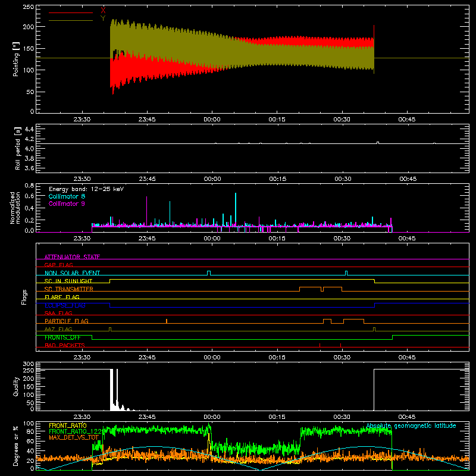Image resolution: width=476 pixels, height=476 pixels.
Task: Click the 'Degrees or %' axis title
Action: coord(15,446)
